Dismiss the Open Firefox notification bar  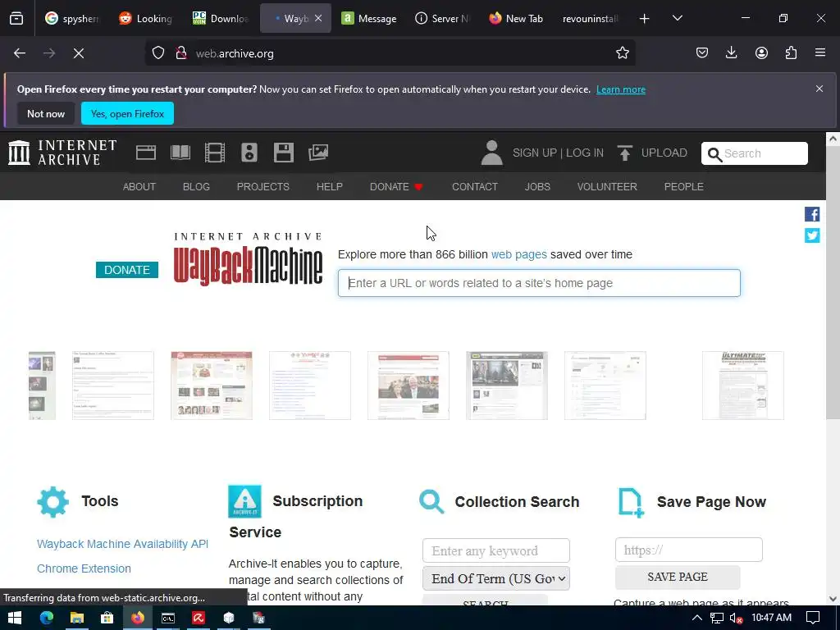coord(819,89)
